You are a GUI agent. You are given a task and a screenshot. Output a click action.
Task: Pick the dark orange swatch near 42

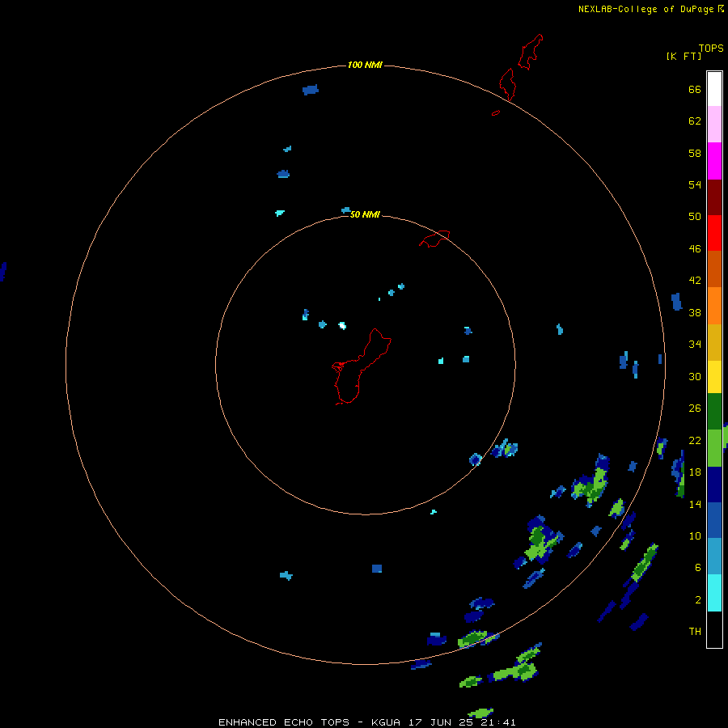(714, 269)
